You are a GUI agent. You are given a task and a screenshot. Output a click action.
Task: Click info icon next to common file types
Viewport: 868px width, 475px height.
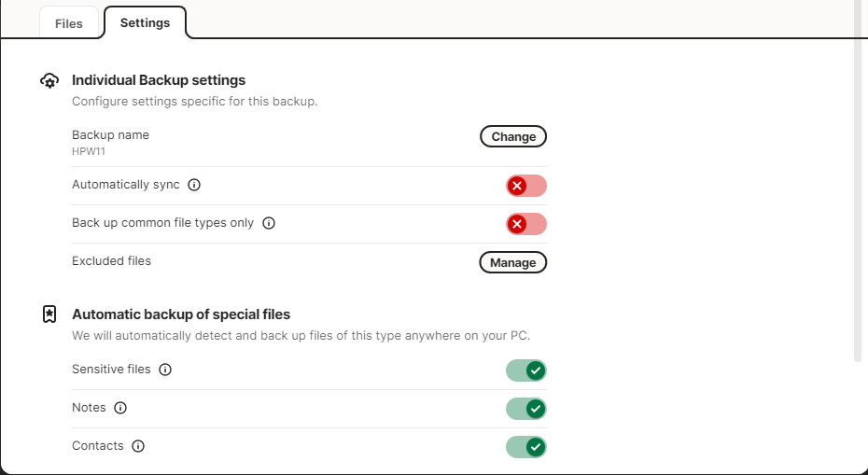pos(269,224)
